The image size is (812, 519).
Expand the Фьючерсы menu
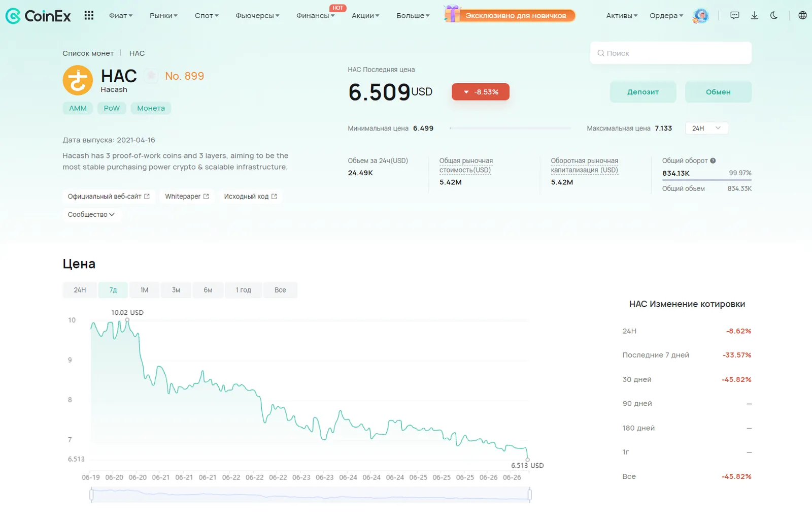(x=257, y=16)
